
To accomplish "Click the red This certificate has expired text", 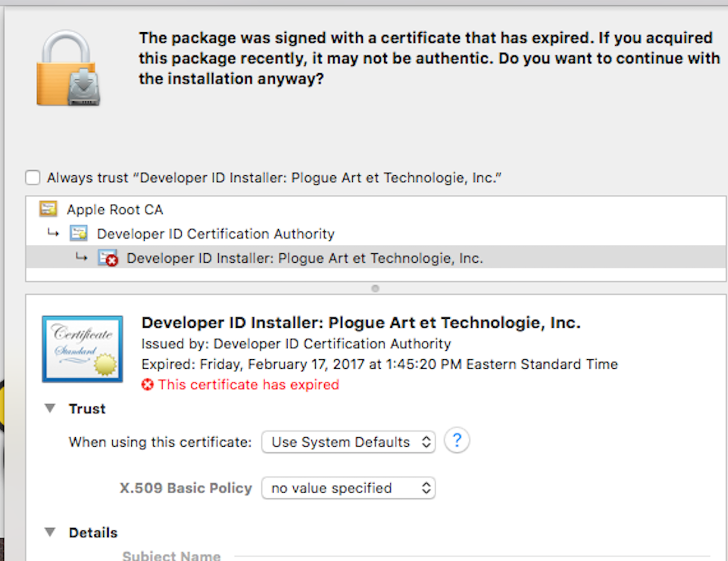I will point(248,384).
